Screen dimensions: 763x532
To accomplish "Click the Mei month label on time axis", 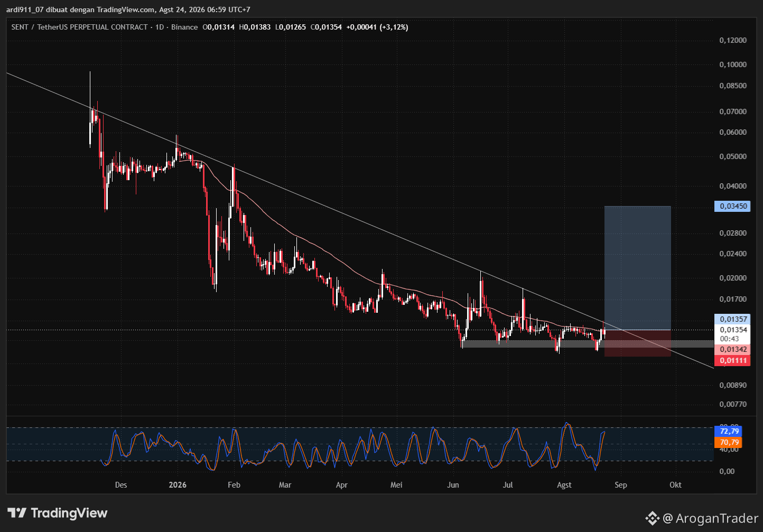I will pyautogui.click(x=396, y=485).
